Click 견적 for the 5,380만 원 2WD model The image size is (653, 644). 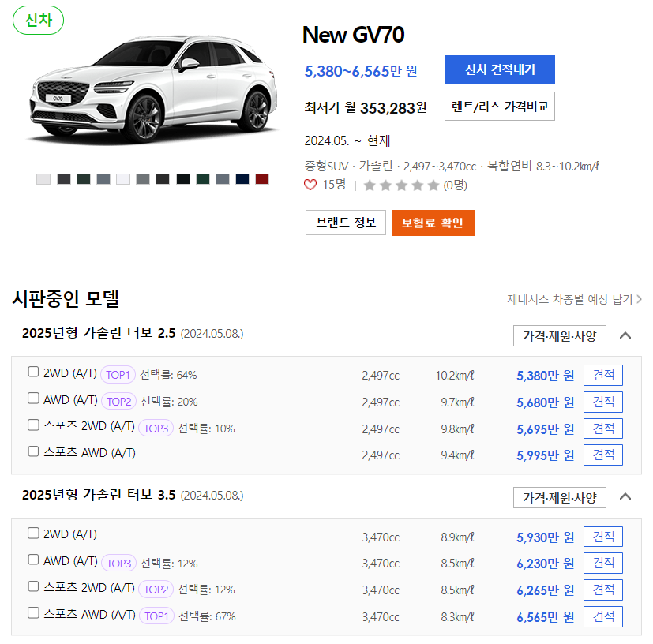(602, 375)
